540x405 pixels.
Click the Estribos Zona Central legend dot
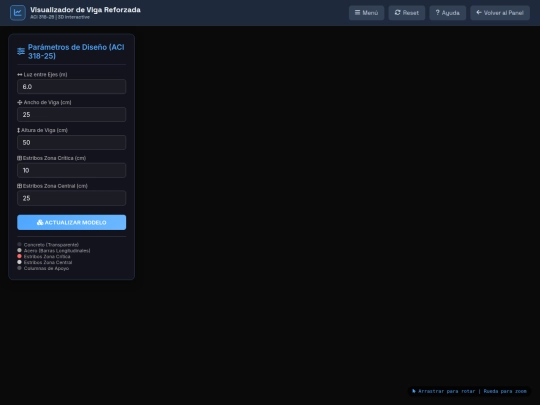tap(19, 262)
